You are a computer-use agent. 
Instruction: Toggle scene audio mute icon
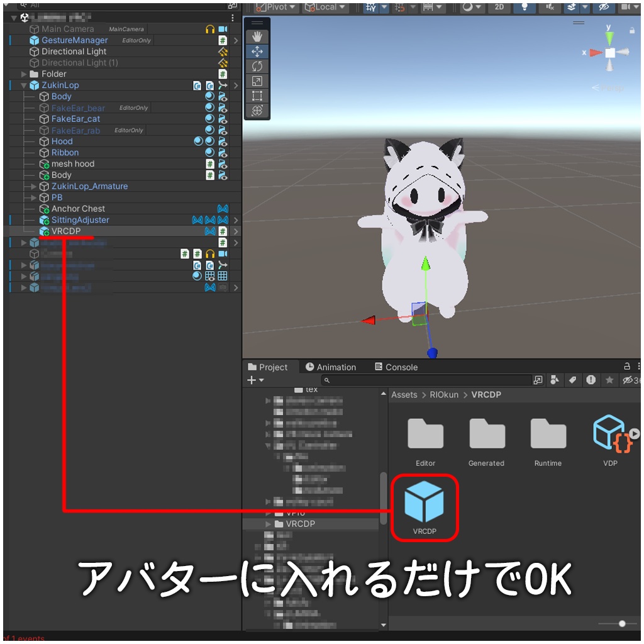tap(550, 7)
